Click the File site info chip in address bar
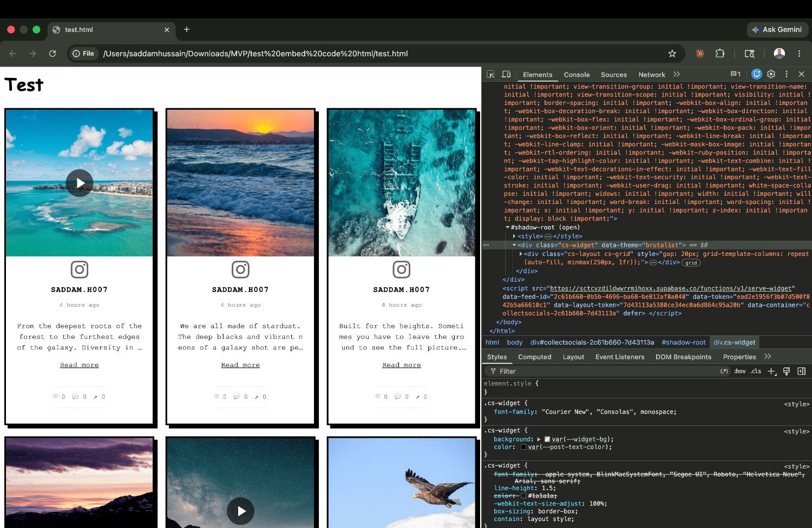This screenshot has width=812, height=528. click(x=84, y=54)
